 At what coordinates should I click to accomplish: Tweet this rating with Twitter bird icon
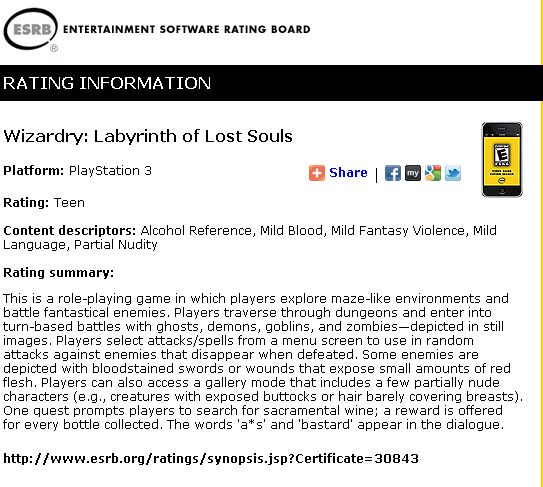453,173
